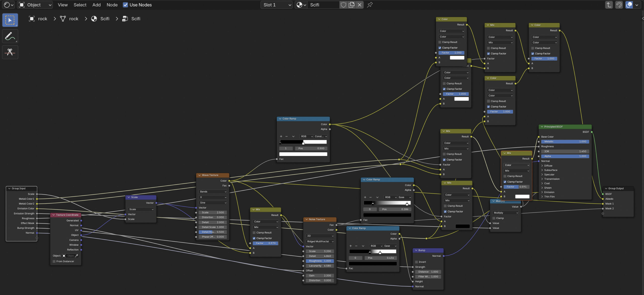644x295 pixels.
Task: Collapse the Wave Texture node
Action: pos(199,175)
